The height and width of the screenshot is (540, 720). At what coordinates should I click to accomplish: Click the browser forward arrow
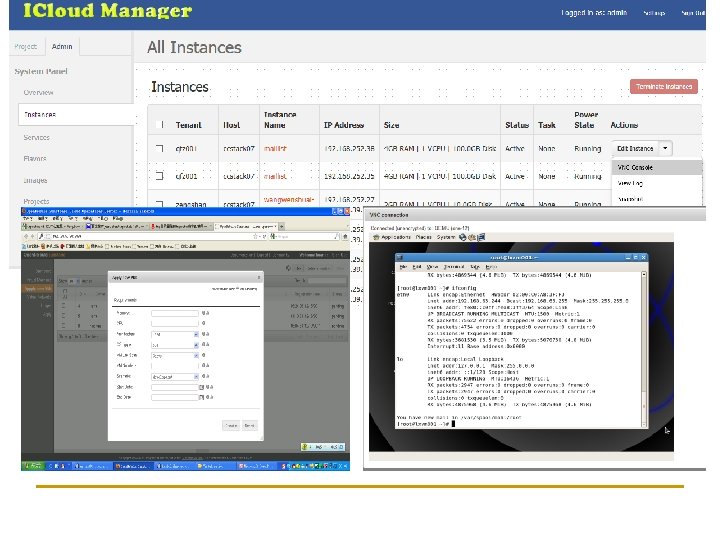tap(32, 236)
